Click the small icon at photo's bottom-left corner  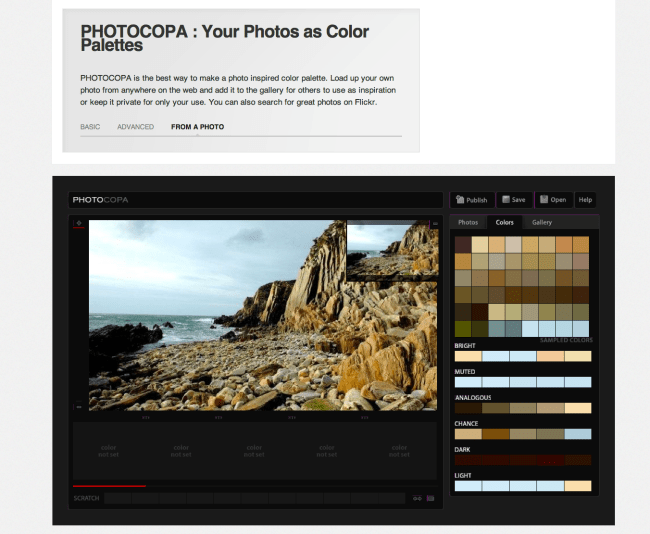coord(79,406)
